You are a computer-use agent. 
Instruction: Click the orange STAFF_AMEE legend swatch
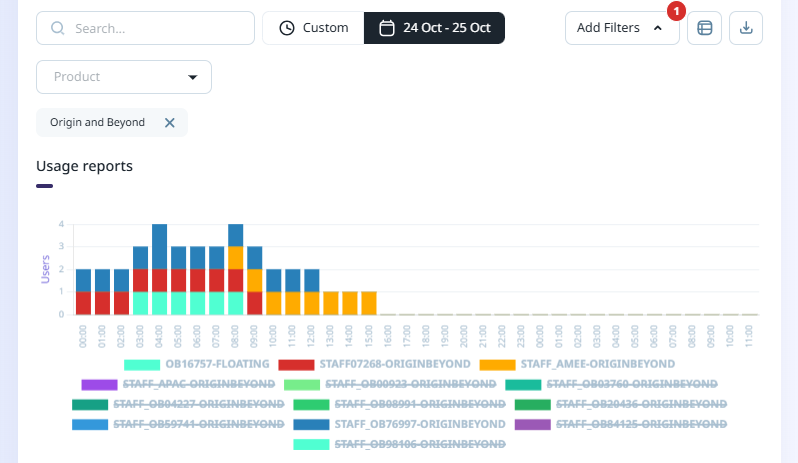pos(497,365)
